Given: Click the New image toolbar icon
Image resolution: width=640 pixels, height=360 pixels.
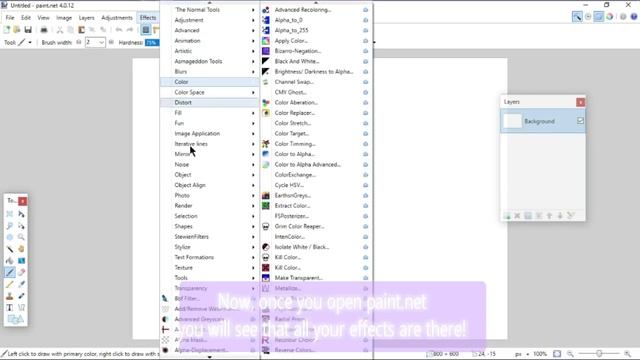Looking at the screenshot, I should [x=7, y=30].
